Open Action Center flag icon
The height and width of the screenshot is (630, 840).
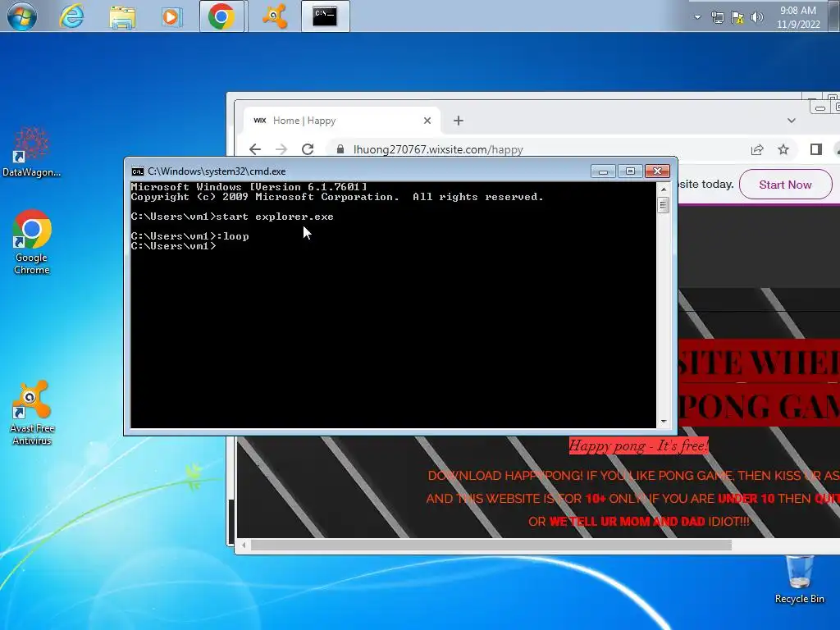tap(737, 18)
